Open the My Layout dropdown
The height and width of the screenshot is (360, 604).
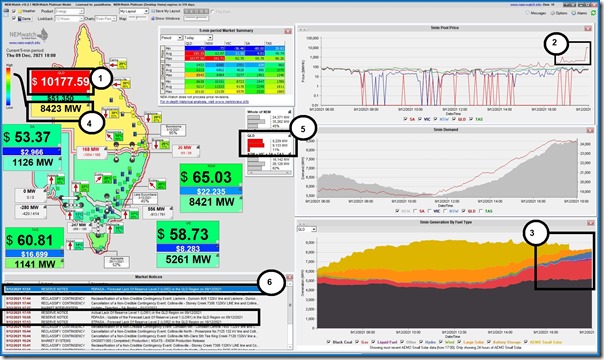pyautogui.click(x=134, y=11)
